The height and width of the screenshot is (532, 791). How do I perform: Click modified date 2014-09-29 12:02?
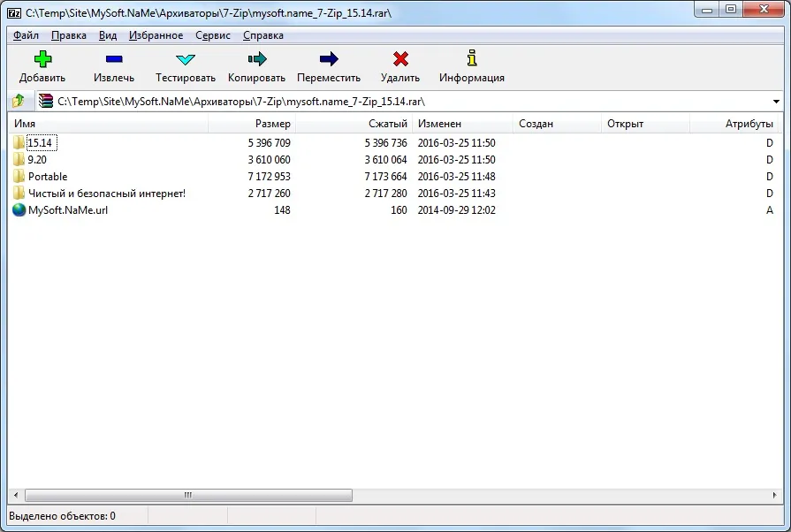tap(457, 209)
